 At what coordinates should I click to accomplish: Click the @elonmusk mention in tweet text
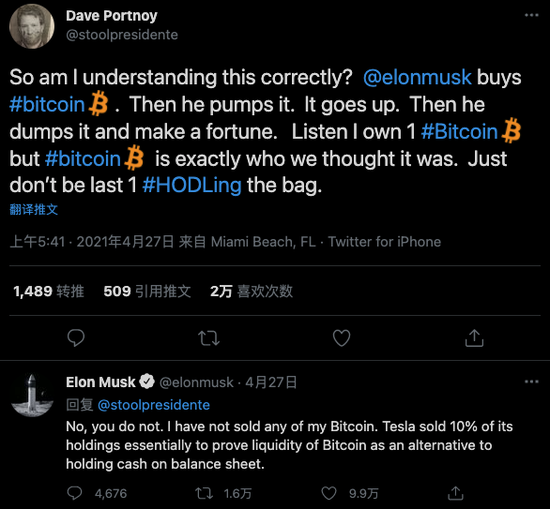point(417,77)
